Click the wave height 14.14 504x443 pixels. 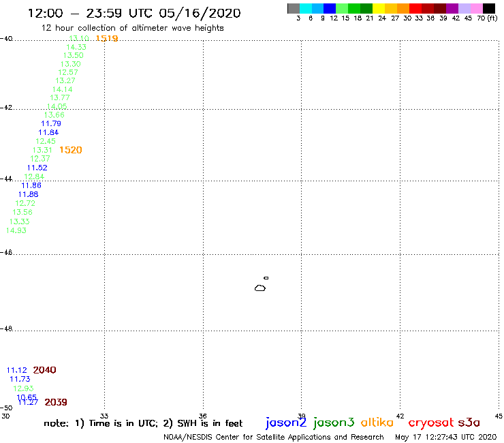pyautogui.click(x=63, y=89)
